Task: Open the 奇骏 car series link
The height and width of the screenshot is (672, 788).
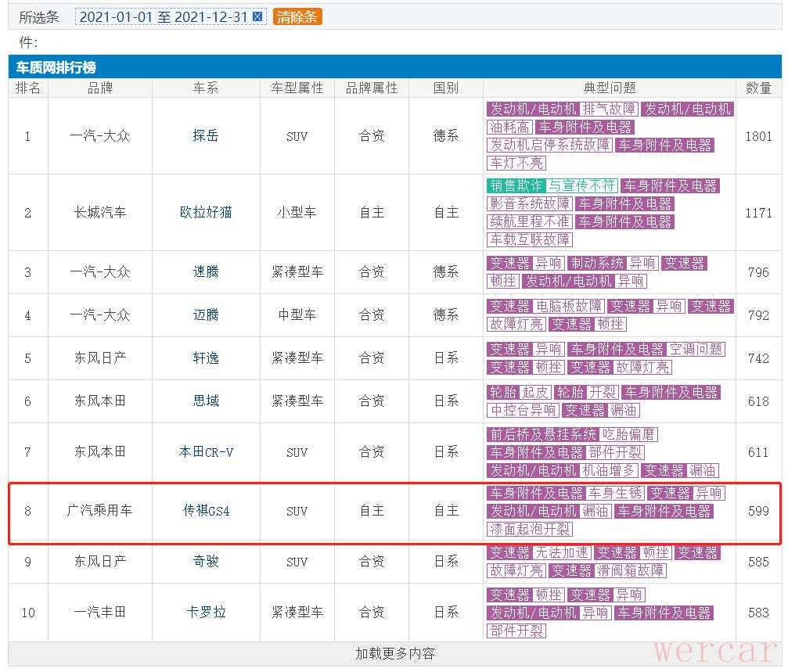Action: tap(206, 562)
